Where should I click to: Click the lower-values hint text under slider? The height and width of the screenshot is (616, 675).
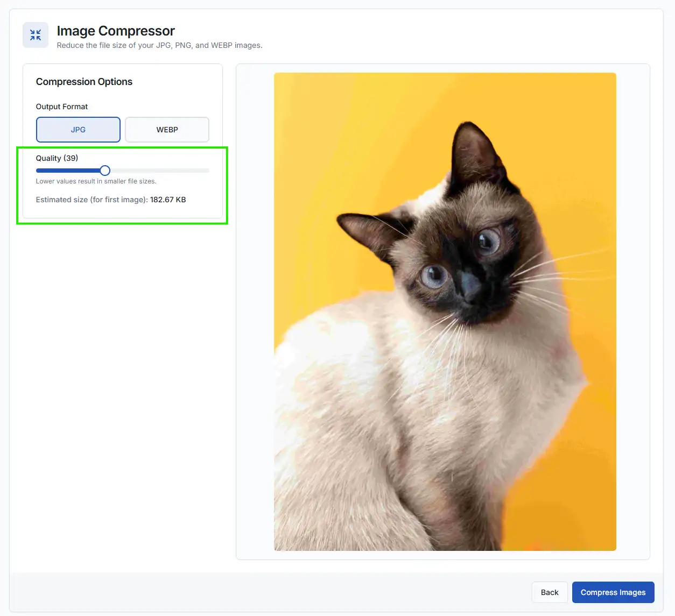point(96,181)
